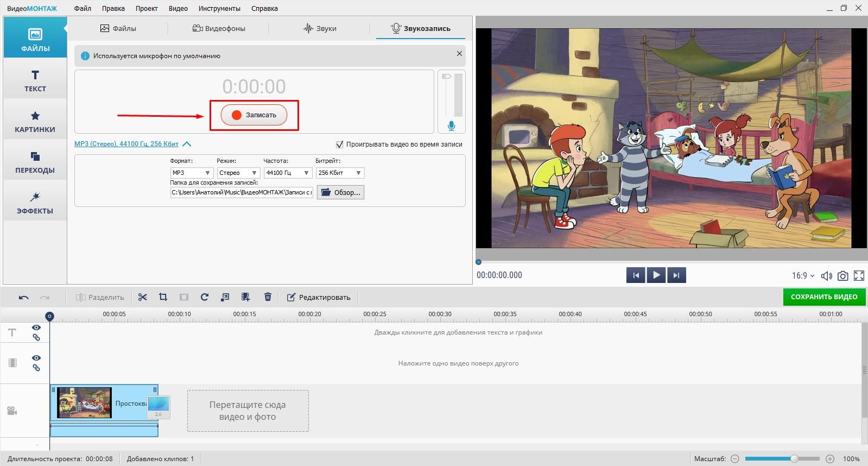Click the picture-in-picture overlay icon

225,297
